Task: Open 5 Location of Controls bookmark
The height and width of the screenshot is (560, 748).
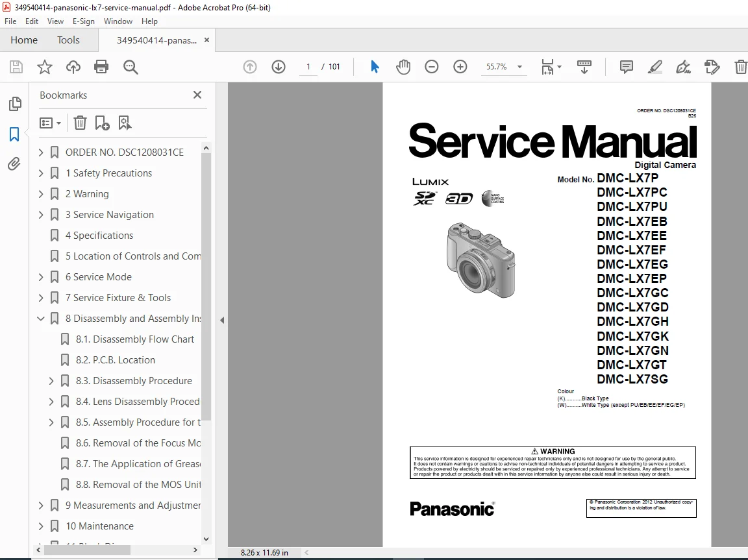Action: click(x=132, y=256)
